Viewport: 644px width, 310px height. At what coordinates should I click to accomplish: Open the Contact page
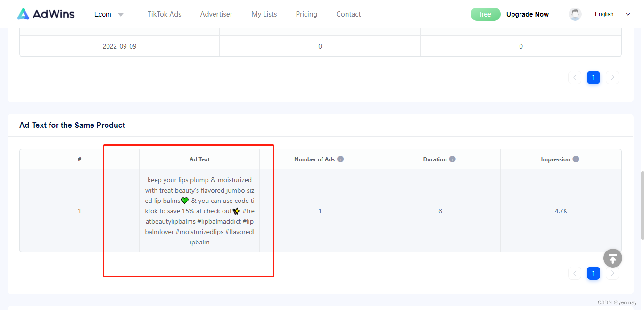pyautogui.click(x=348, y=14)
